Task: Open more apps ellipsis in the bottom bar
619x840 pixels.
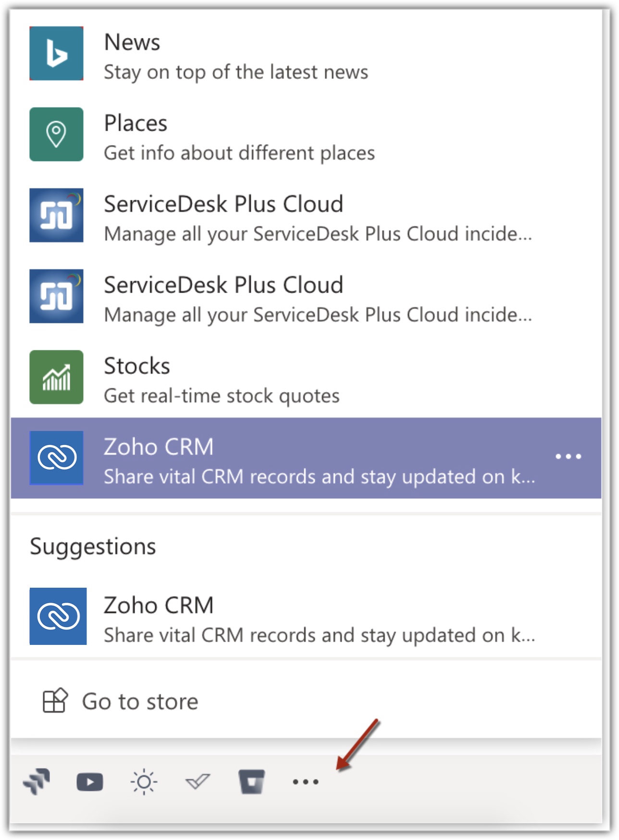Action: [x=306, y=782]
